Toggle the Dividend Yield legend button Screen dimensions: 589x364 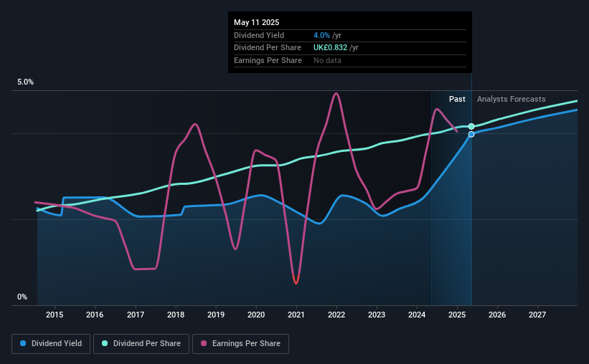[51, 344]
